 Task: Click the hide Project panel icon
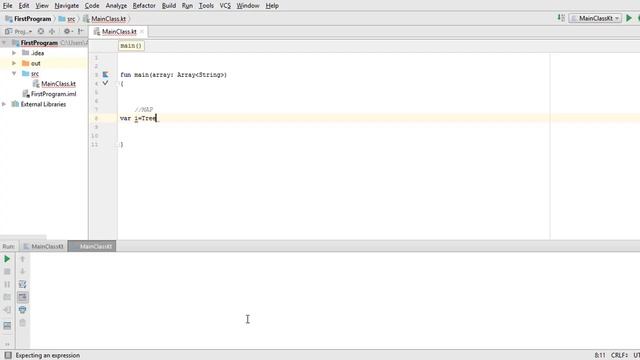(81, 31)
